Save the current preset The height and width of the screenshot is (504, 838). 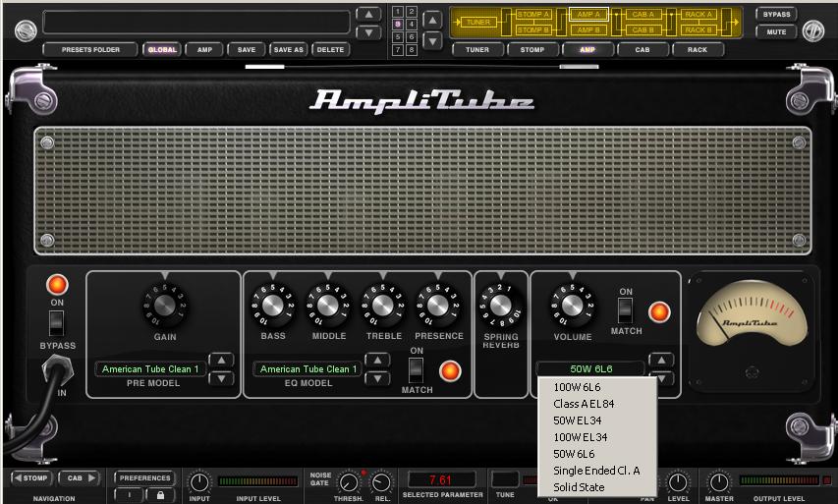(x=247, y=50)
